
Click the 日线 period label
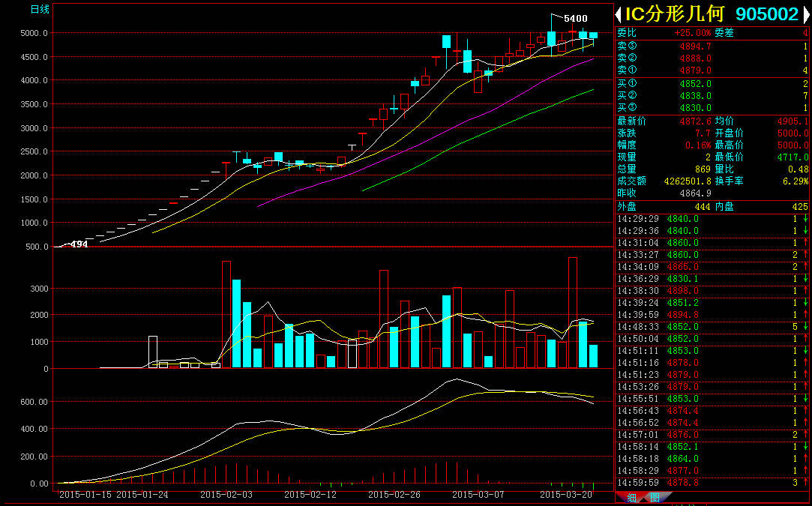click(x=40, y=9)
